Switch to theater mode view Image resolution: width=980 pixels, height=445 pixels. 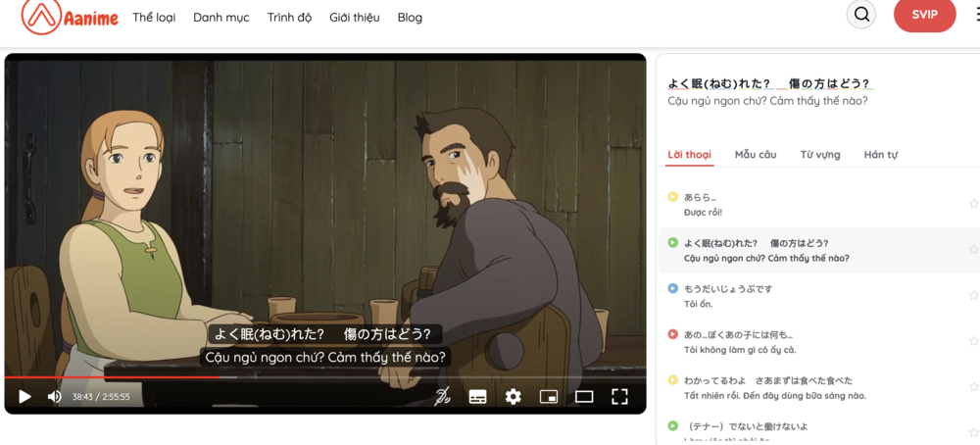584,396
